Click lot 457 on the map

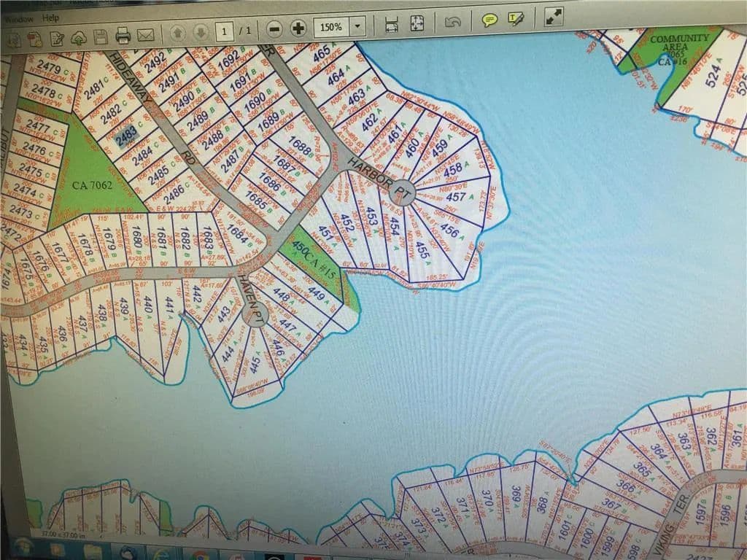pos(456,197)
